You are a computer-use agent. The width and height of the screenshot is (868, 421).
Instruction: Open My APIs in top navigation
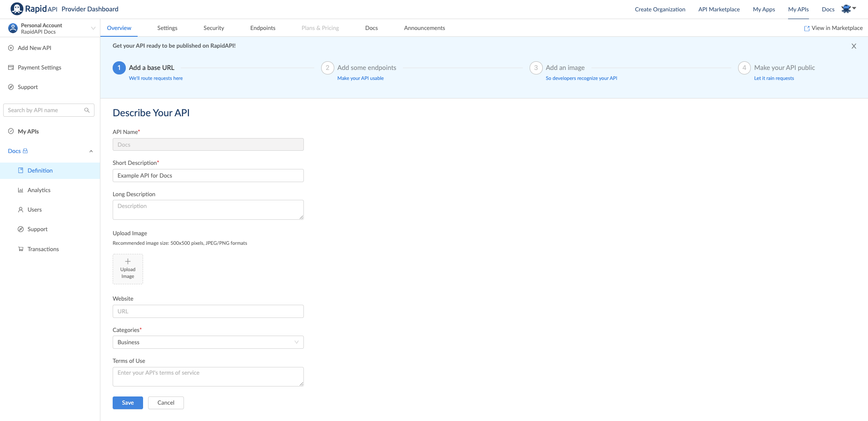click(799, 9)
